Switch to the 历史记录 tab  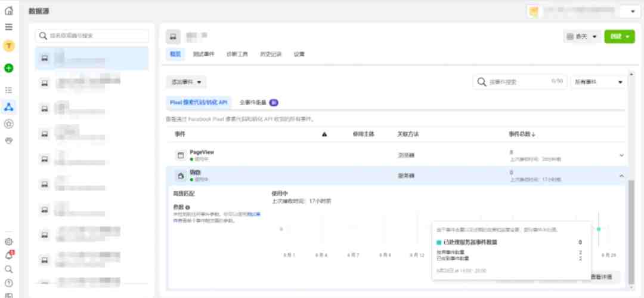[271, 54]
